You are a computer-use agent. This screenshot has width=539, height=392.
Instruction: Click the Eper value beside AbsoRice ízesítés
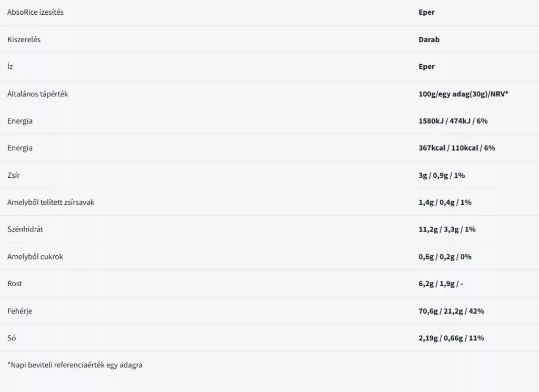[426, 12]
